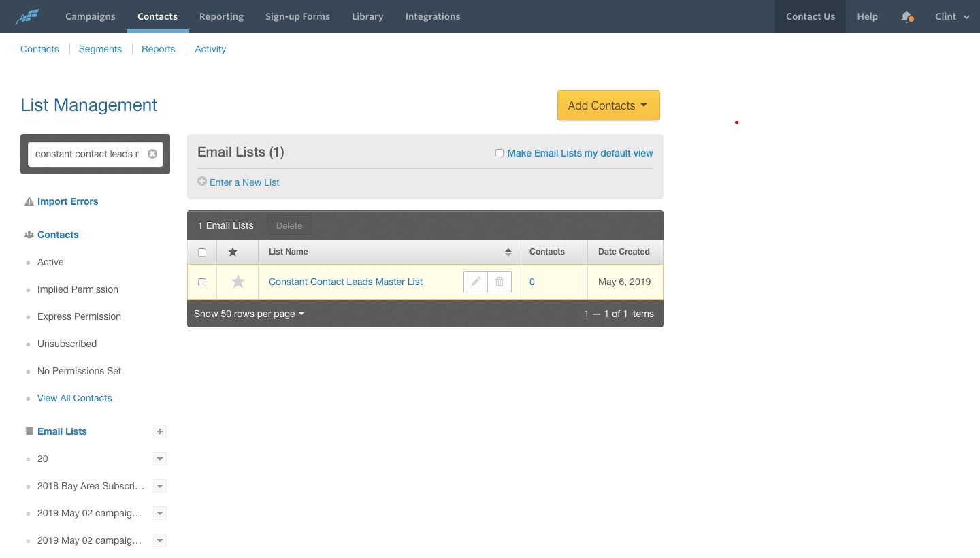Enable Make Email Lists my default view
Screen dimensions: 980x558
[x=500, y=153]
